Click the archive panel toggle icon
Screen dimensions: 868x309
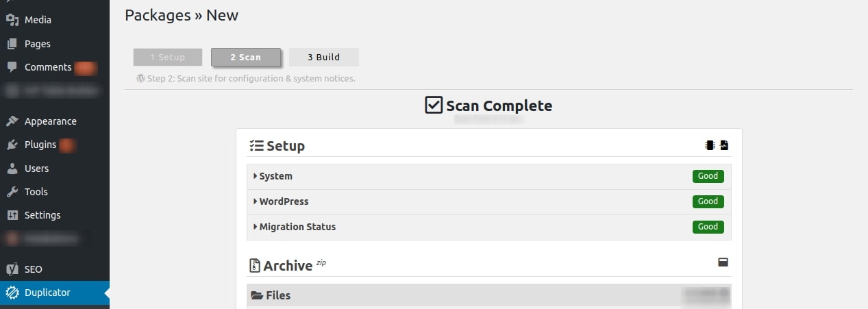(x=723, y=262)
